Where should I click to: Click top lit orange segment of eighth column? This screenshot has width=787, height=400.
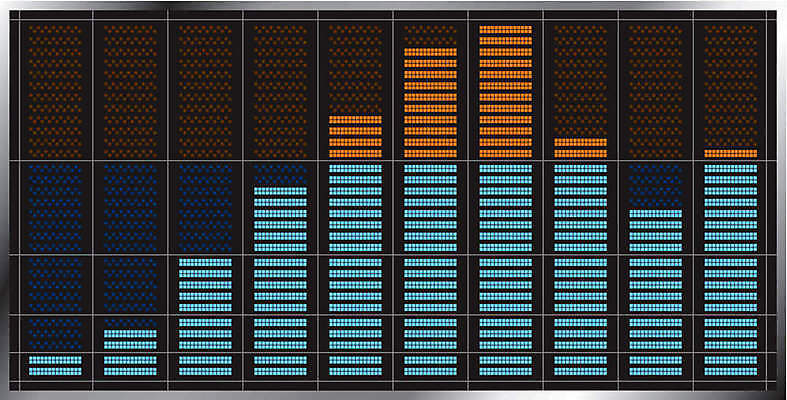(581, 143)
